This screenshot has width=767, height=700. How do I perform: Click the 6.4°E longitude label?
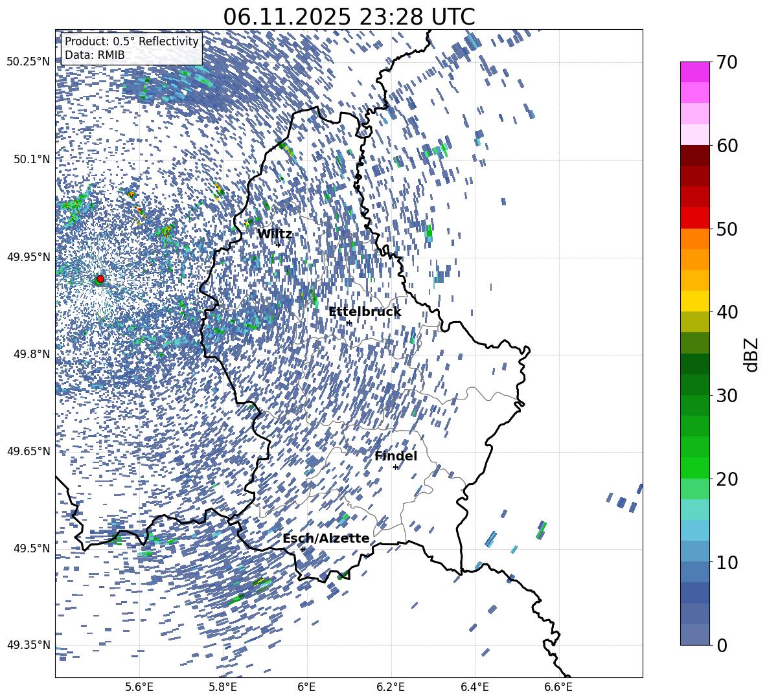[474, 687]
